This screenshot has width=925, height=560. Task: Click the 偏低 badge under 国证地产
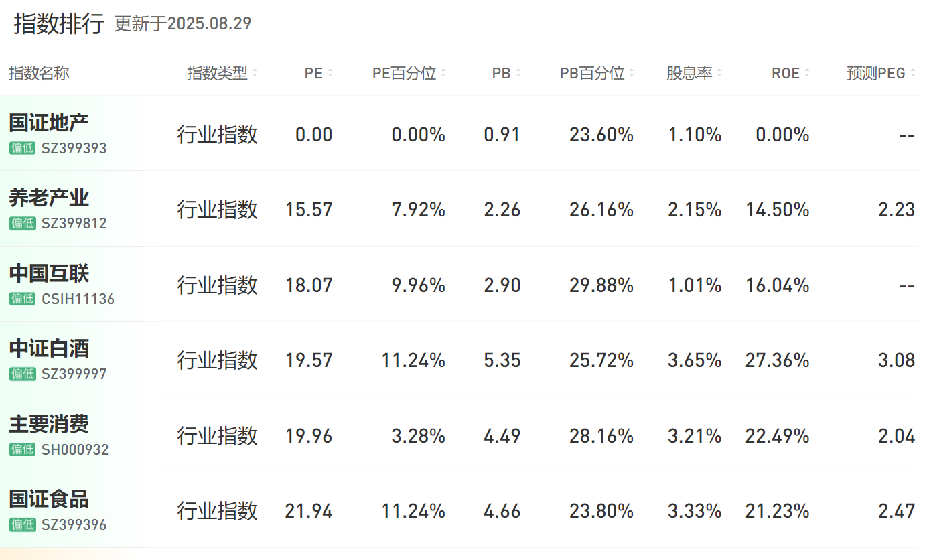point(23,148)
